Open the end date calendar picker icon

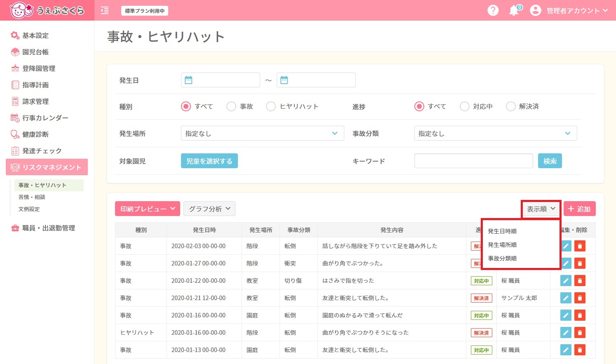[284, 80]
